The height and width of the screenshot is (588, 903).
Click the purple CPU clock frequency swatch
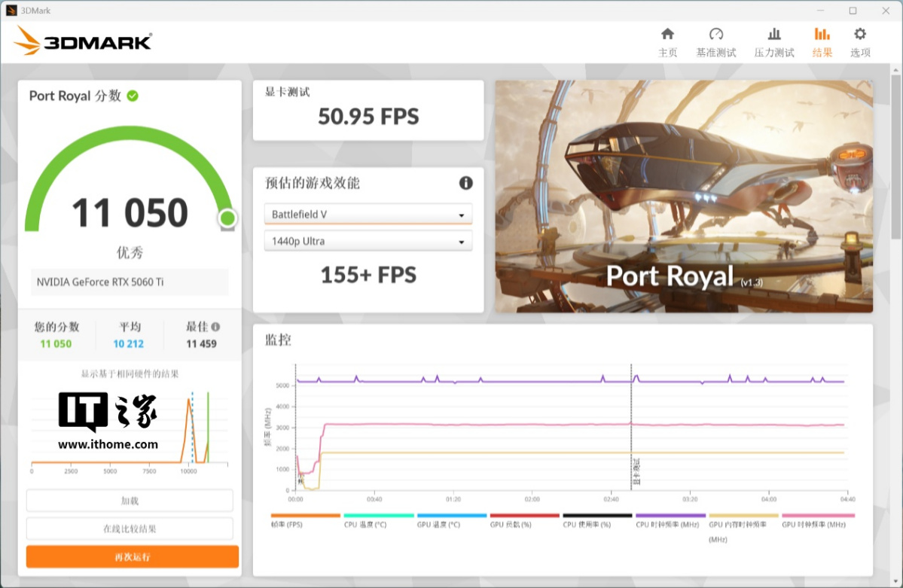click(x=670, y=516)
